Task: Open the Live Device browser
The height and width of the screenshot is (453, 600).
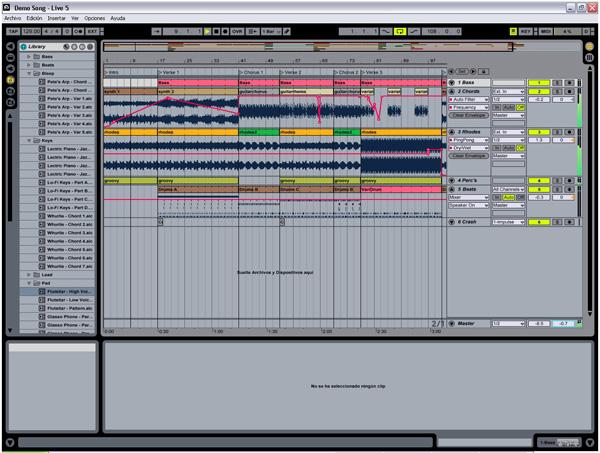Action: point(10,58)
